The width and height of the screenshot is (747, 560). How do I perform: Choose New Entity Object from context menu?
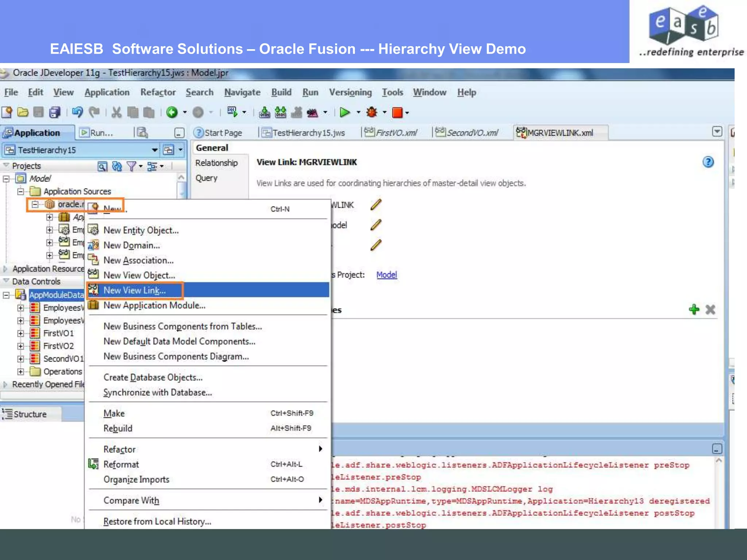point(208,230)
